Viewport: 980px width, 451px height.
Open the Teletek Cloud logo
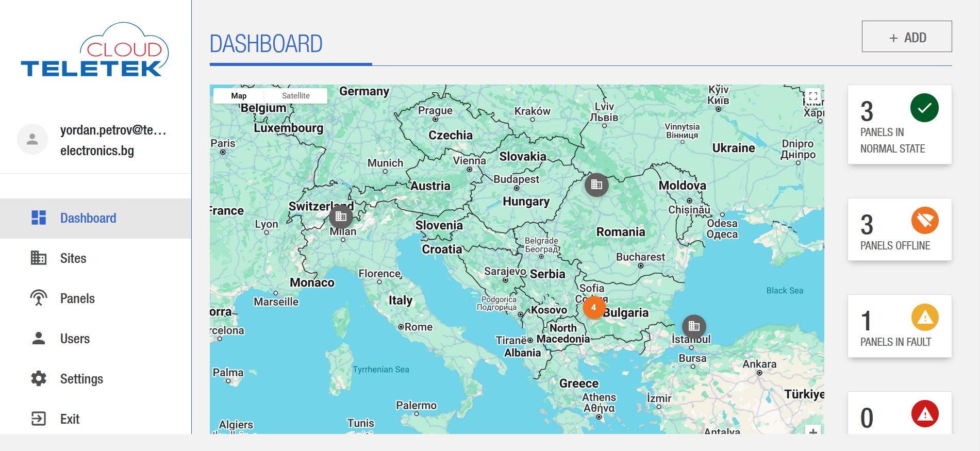[x=95, y=50]
